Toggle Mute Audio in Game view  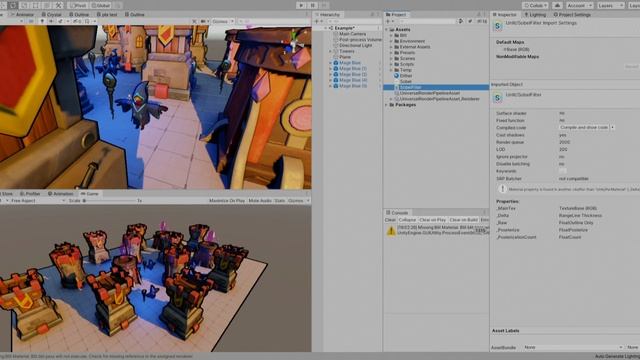coord(260,201)
